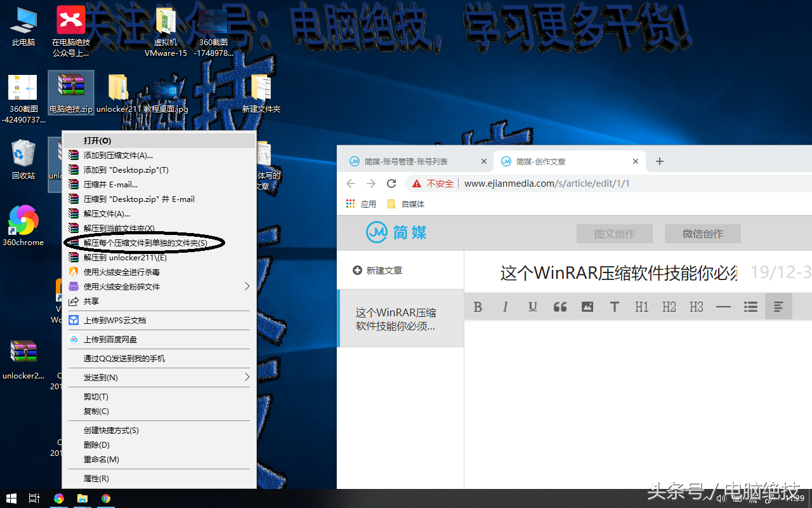Image resolution: width=812 pixels, height=508 pixels.
Task: Go back in the browser
Action: 351,184
